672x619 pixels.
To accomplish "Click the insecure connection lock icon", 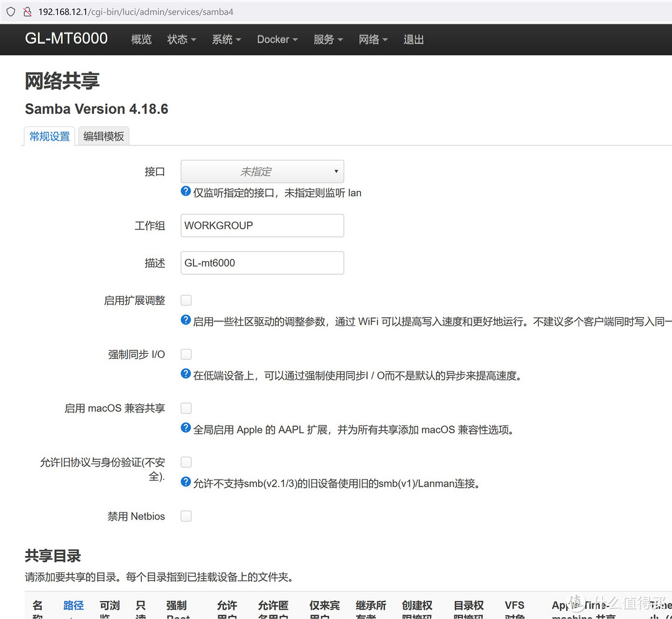I will pos(27,12).
